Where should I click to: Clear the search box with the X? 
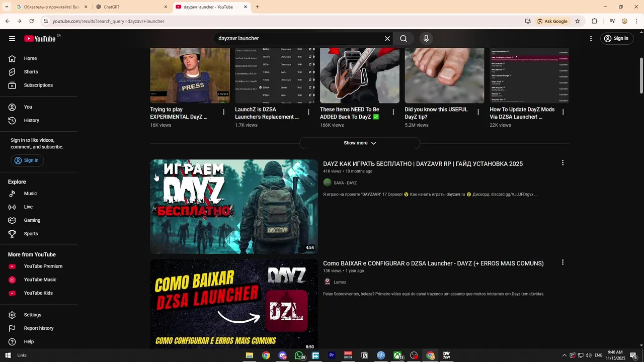(x=387, y=39)
